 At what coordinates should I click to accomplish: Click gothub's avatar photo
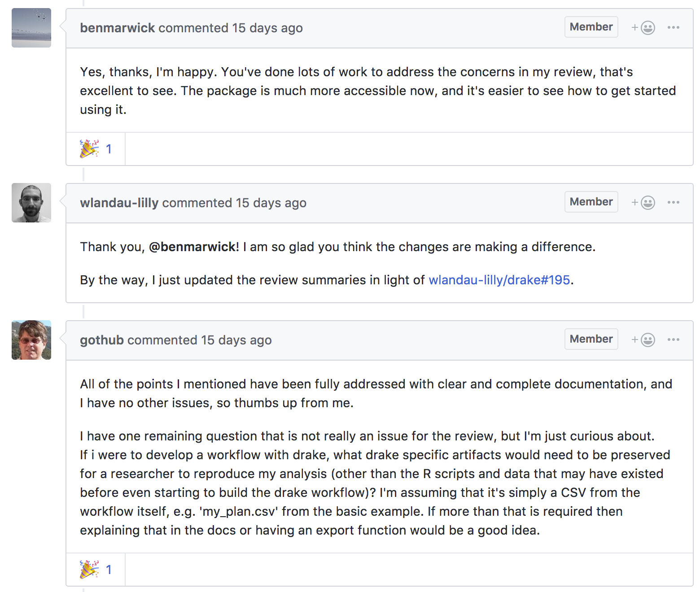click(x=31, y=340)
